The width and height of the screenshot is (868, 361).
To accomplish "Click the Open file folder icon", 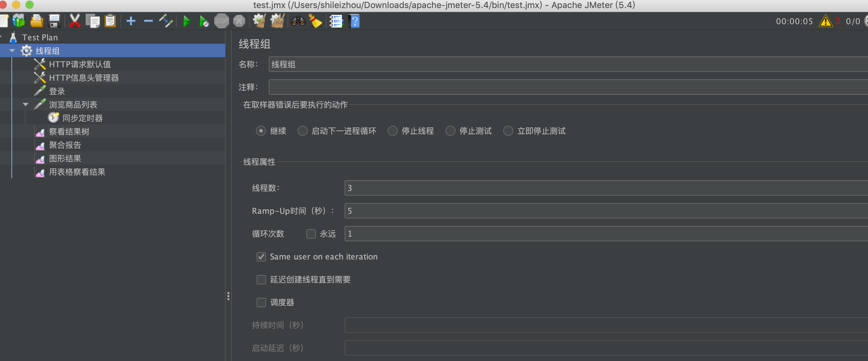I will click(x=37, y=21).
